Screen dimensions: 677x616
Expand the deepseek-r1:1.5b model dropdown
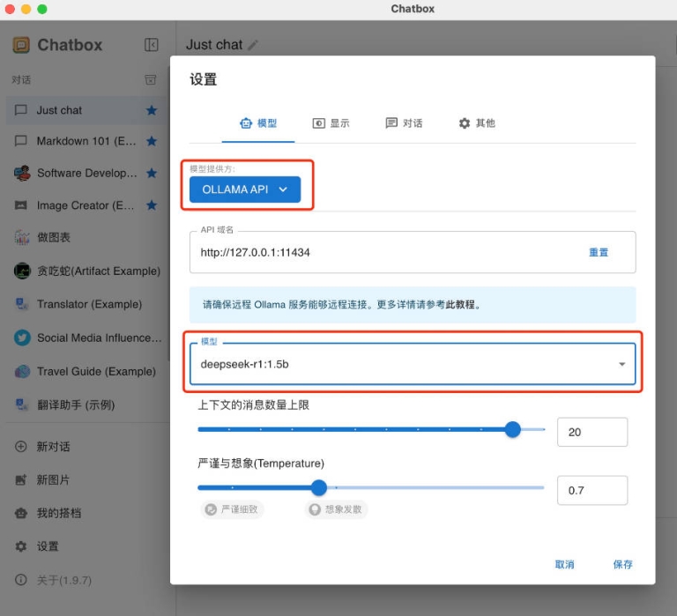(x=621, y=364)
